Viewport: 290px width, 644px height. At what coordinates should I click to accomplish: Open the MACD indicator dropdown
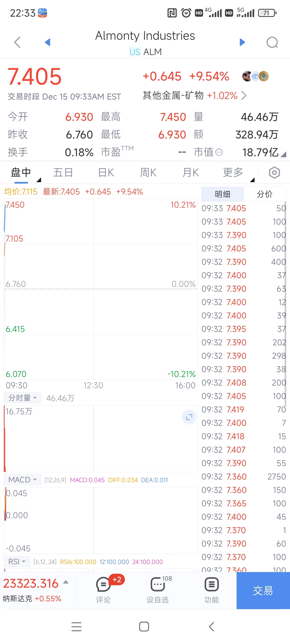[x=23, y=480]
